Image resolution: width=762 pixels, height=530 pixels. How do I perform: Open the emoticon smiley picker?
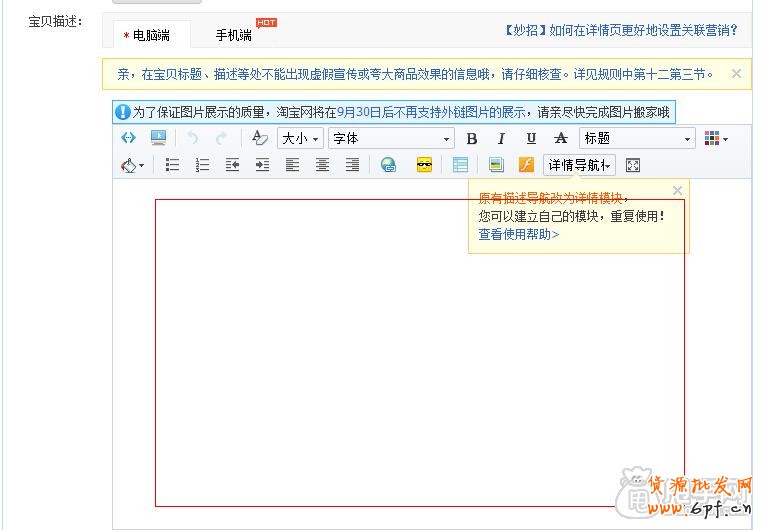(424, 165)
